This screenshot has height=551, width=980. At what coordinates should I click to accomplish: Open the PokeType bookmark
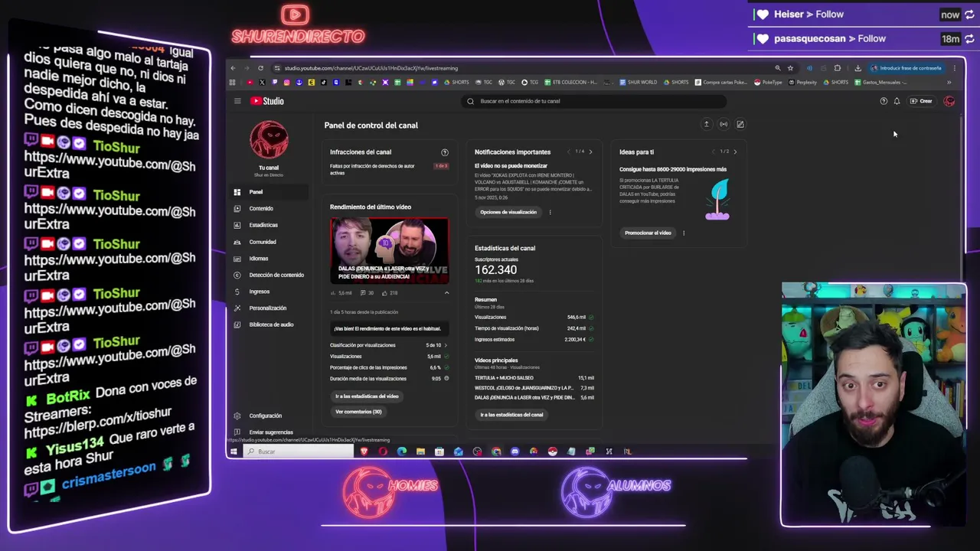coord(768,82)
